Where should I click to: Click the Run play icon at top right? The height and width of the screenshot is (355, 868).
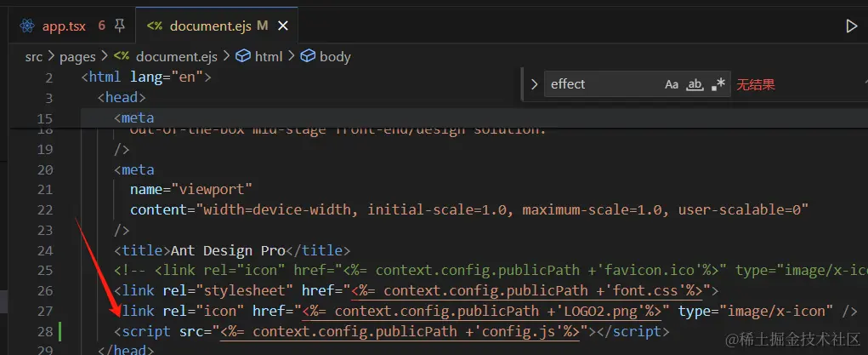coord(851,26)
